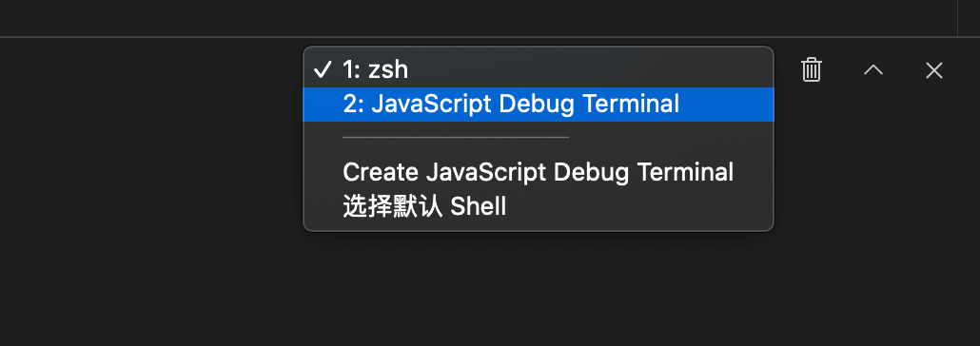Toggle maximized panel via the chevron icon
Image resolution: width=980 pixels, height=346 pixels.
pyautogui.click(x=873, y=69)
